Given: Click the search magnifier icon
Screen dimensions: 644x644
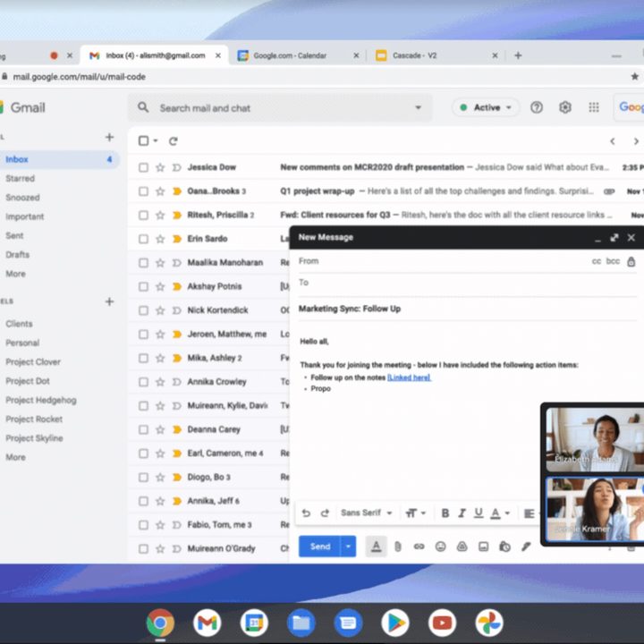Looking at the screenshot, I should [x=143, y=107].
